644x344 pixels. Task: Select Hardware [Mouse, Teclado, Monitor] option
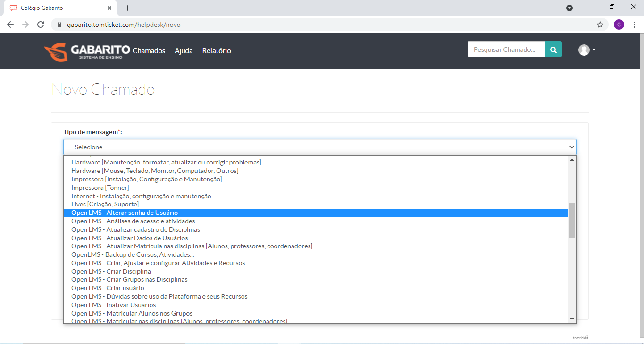316,171
